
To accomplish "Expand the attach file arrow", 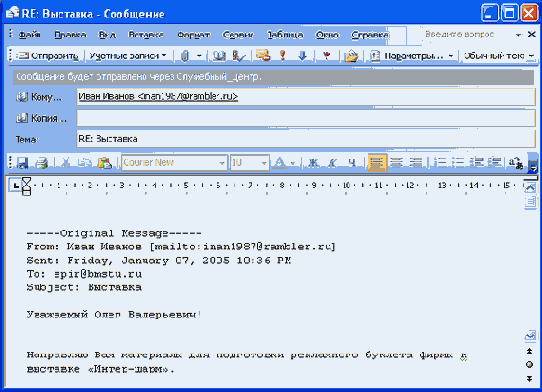I will (x=199, y=56).
